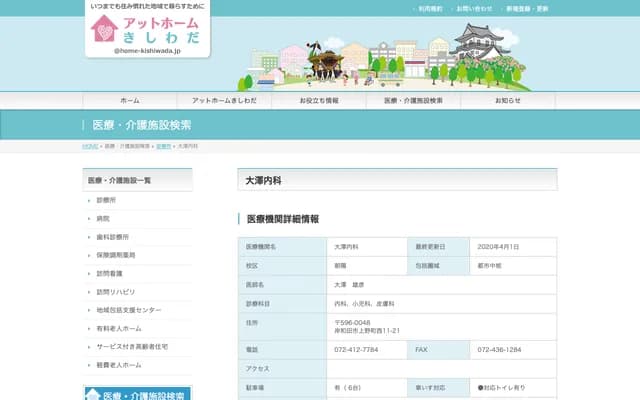Open the お知らせ navigation tab

pos(508,101)
